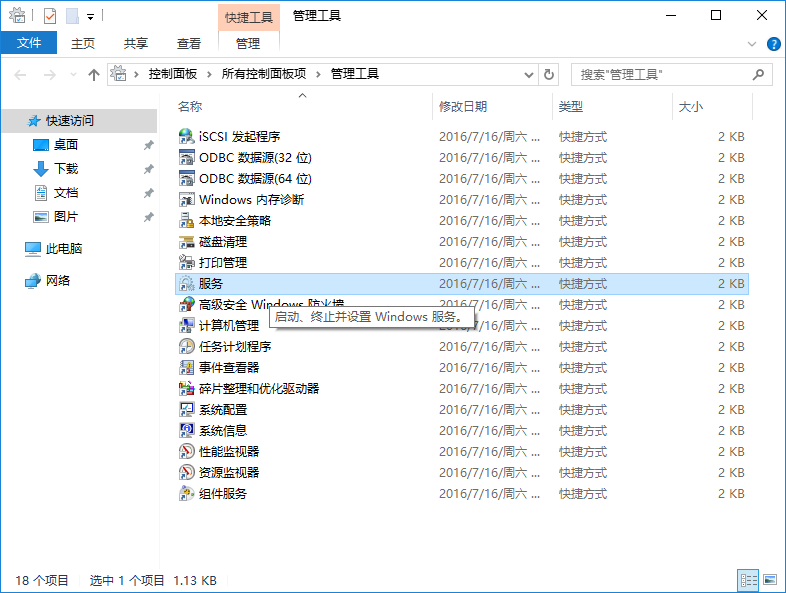The width and height of the screenshot is (786, 593).
Task: Open the quick access toolbar customize dropdown
Action: (90, 16)
